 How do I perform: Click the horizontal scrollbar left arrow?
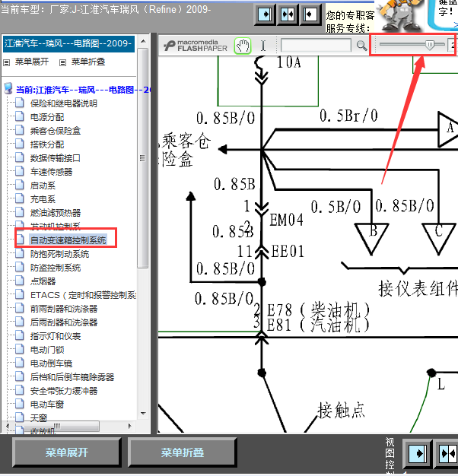pyautogui.click(x=8, y=426)
